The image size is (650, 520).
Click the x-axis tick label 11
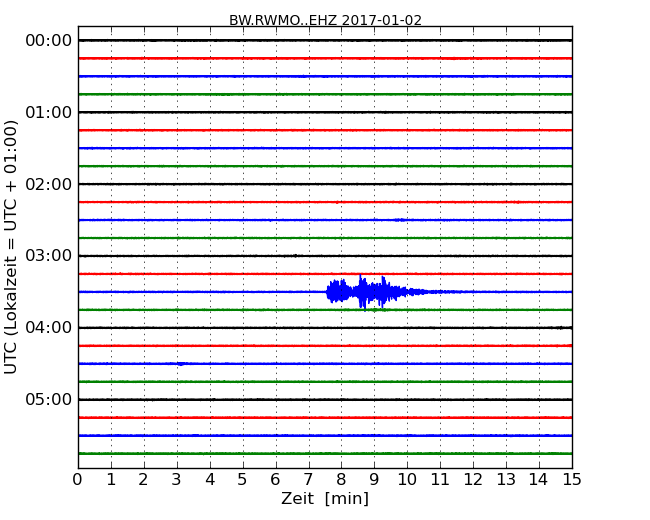[440, 480]
